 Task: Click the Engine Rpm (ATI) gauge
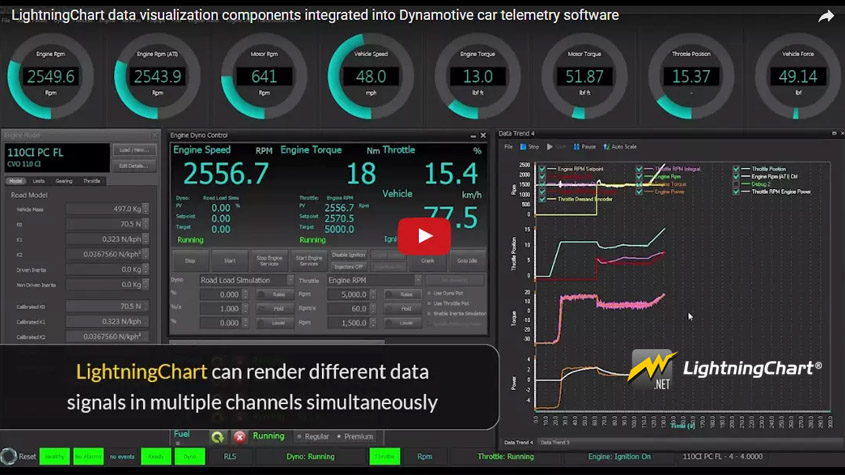coord(157,76)
